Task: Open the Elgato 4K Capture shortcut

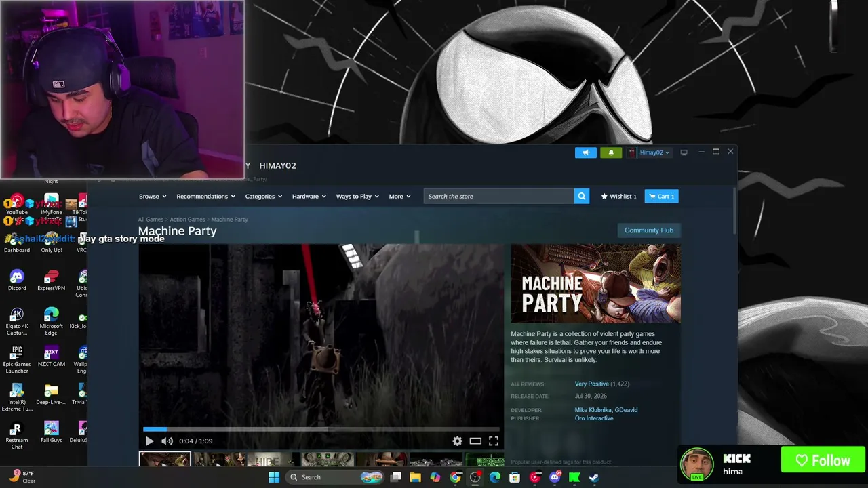Action: click(x=17, y=321)
